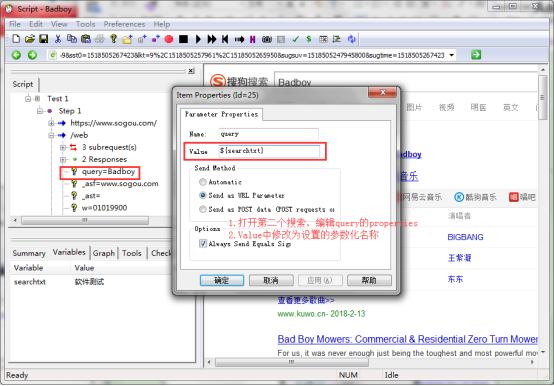Collapse the /web request node
The width and height of the screenshot is (554, 386).
[x=51, y=135]
